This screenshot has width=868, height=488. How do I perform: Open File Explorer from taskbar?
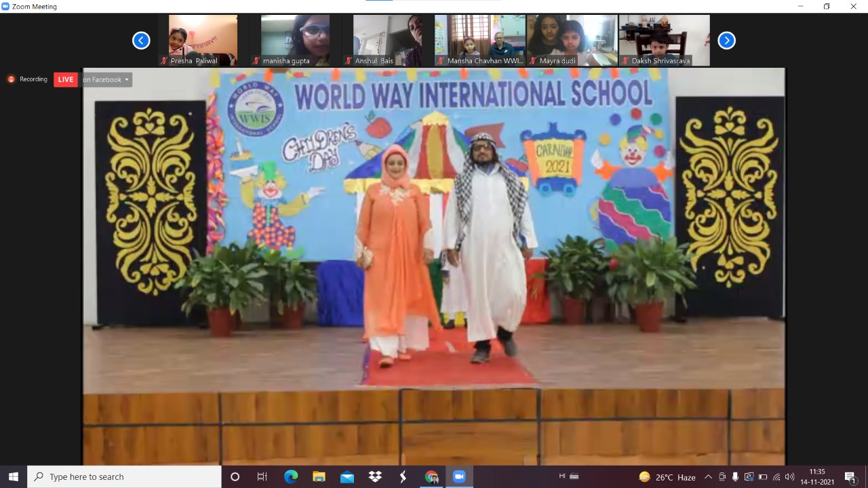319,476
